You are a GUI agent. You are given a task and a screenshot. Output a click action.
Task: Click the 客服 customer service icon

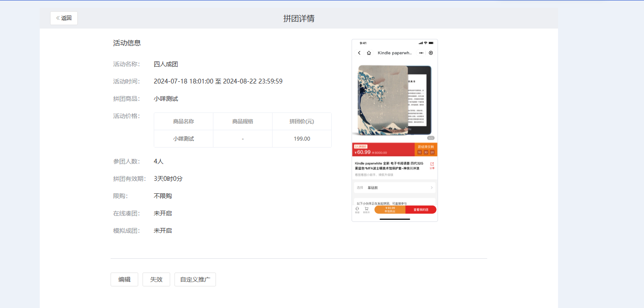click(357, 210)
